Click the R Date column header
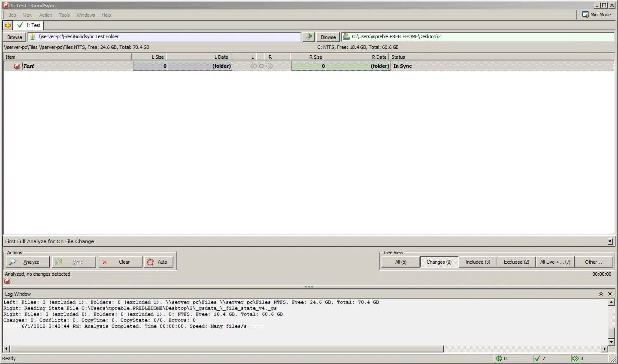618x364 pixels. (x=357, y=57)
